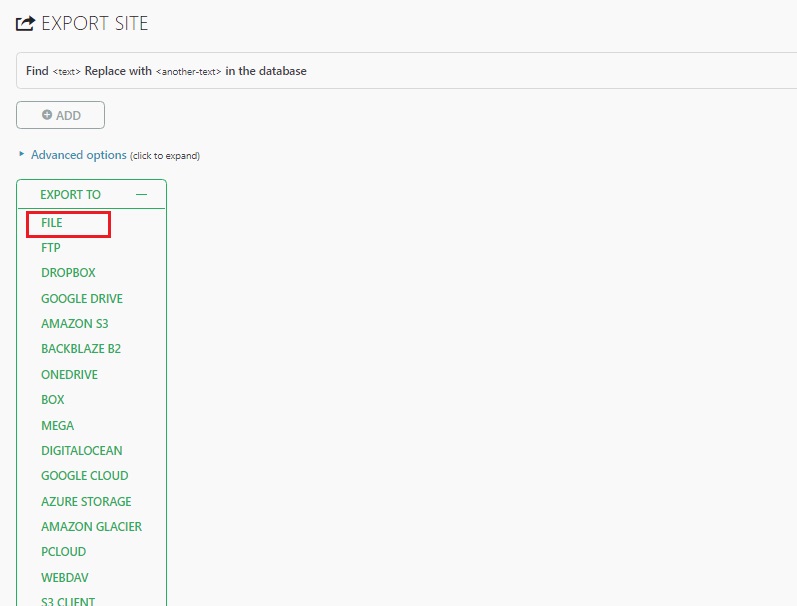This screenshot has width=797, height=606.
Task: Expand Advanced options triangle
Action: (21, 154)
